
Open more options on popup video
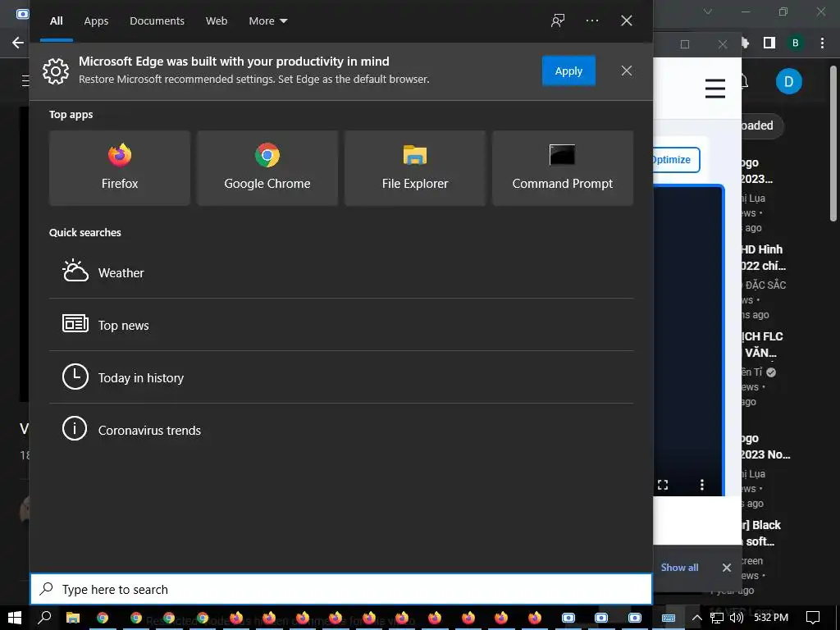702,485
